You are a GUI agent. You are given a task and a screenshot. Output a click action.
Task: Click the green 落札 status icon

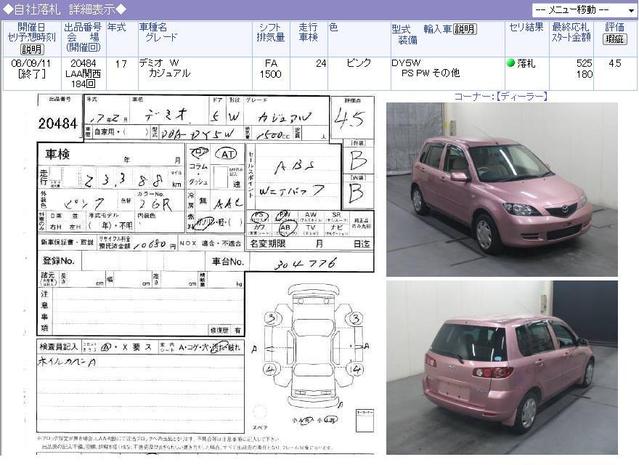point(511,63)
